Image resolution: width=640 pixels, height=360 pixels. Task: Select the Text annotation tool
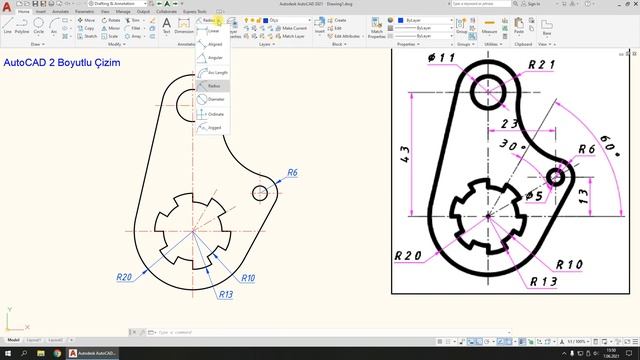tap(167, 25)
